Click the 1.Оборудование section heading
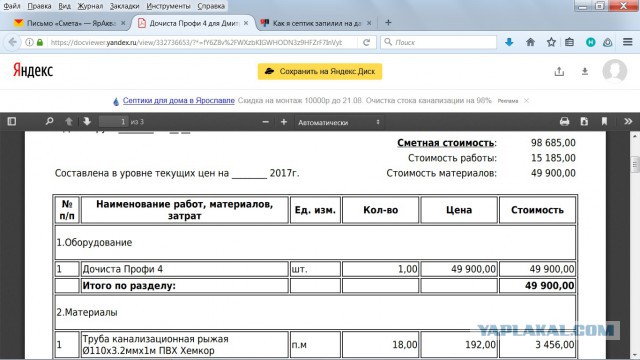The width and height of the screenshot is (640, 360). (94, 242)
